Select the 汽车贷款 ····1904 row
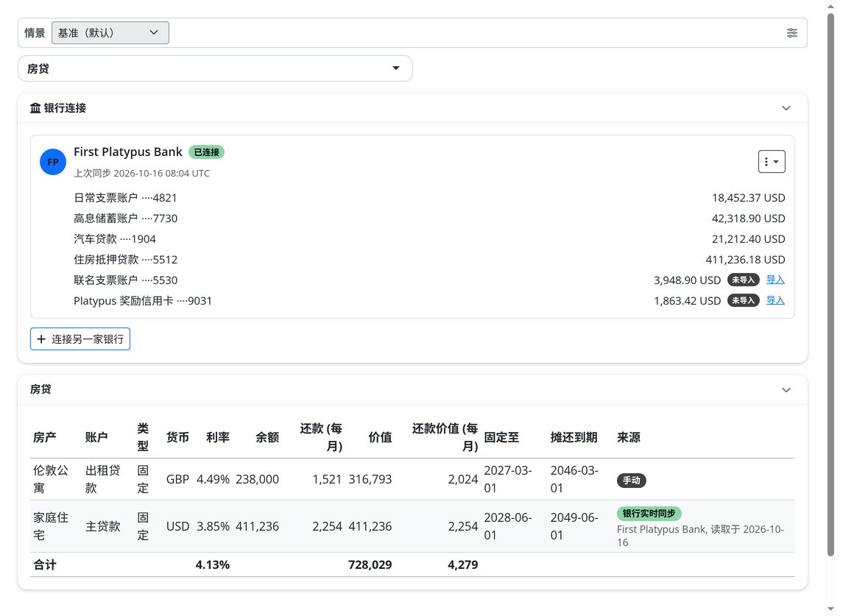The width and height of the screenshot is (854, 616). coord(429,239)
